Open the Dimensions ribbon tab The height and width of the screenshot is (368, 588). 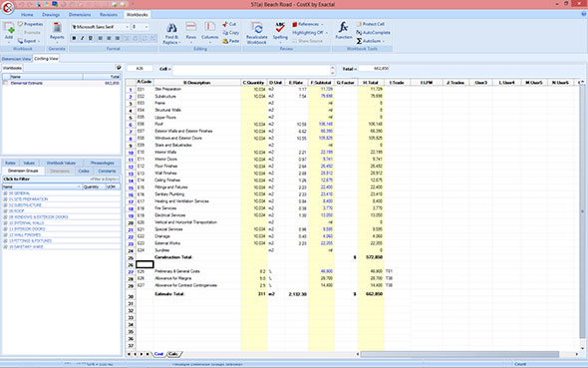click(80, 15)
